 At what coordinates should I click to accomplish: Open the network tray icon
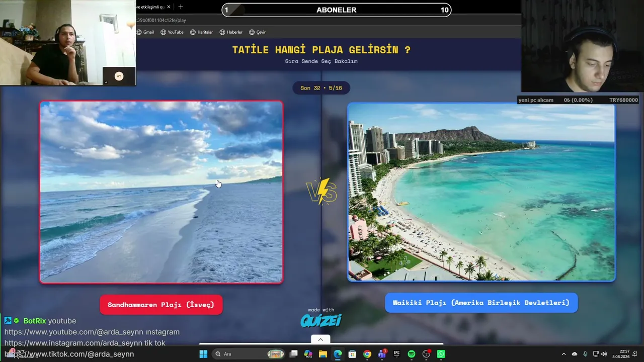(596, 354)
